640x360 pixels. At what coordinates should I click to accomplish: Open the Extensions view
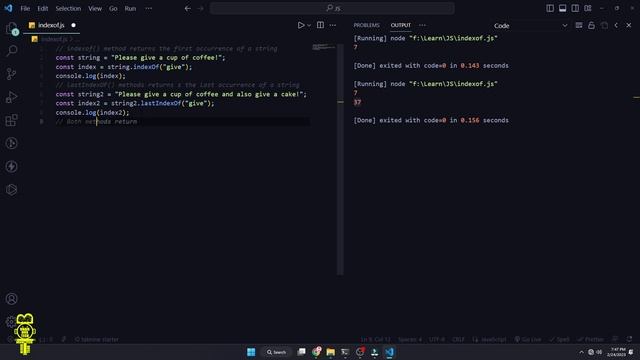pyautogui.click(x=12, y=120)
